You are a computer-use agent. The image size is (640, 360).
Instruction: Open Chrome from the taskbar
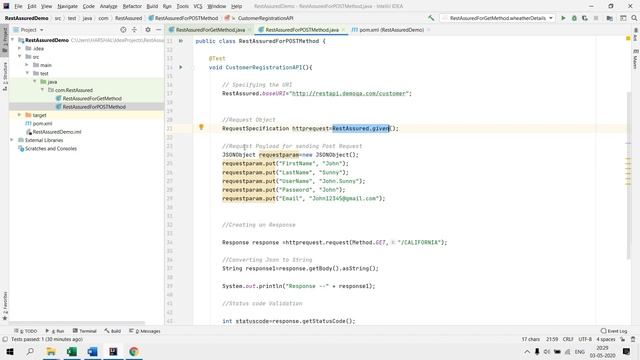point(134,351)
